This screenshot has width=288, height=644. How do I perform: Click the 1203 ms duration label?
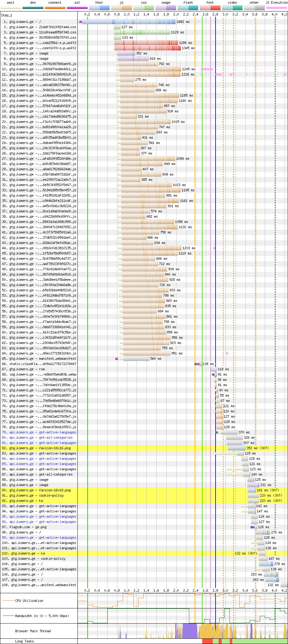click(189, 248)
